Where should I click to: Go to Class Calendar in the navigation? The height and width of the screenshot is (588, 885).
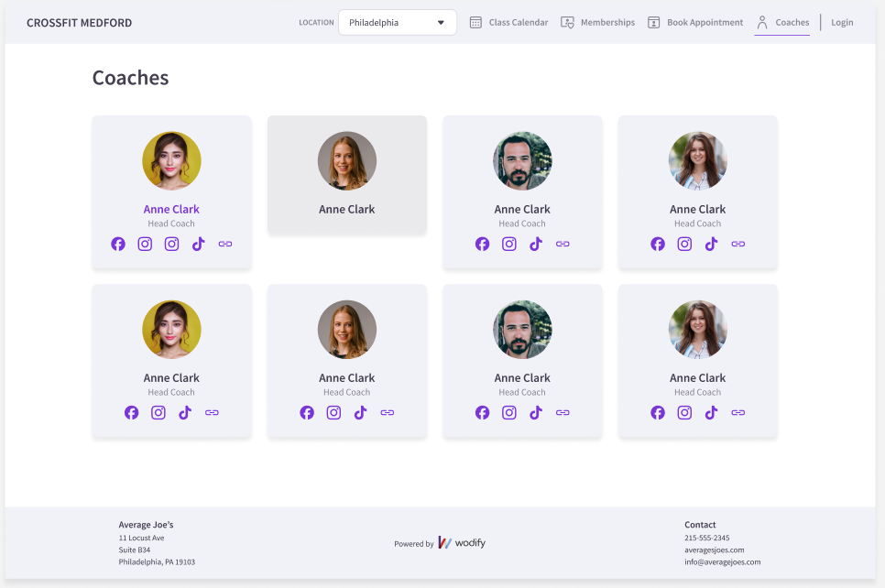[509, 23]
